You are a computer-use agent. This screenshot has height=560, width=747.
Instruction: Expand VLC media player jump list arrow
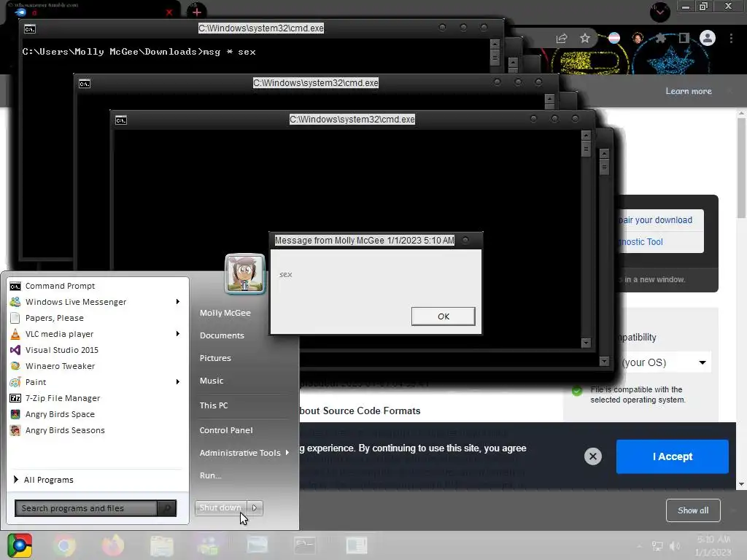(178, 334)
